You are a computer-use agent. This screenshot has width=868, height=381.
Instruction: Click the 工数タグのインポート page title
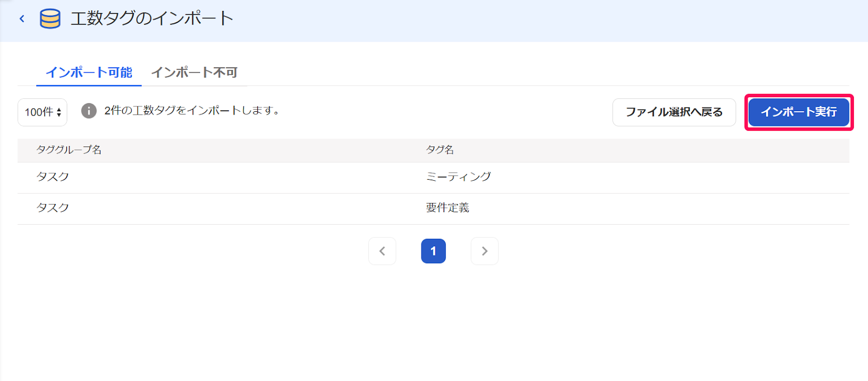(x=150, y=17)
